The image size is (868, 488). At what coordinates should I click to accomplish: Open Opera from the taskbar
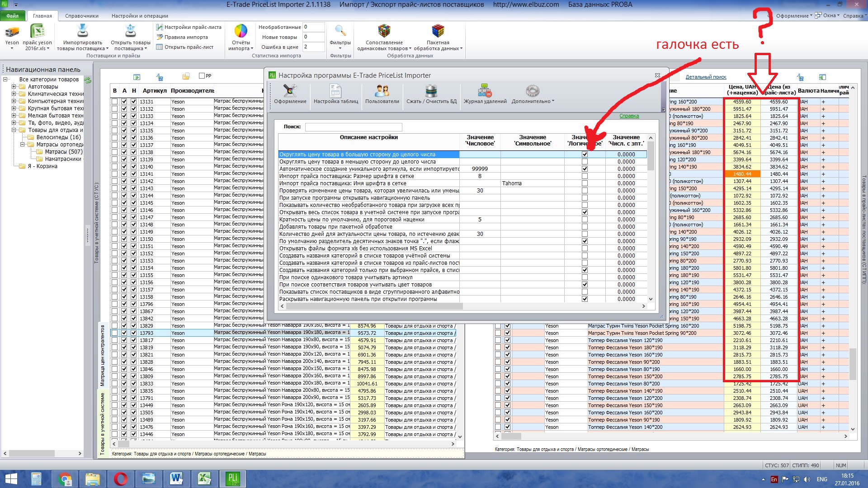[120, 479]
